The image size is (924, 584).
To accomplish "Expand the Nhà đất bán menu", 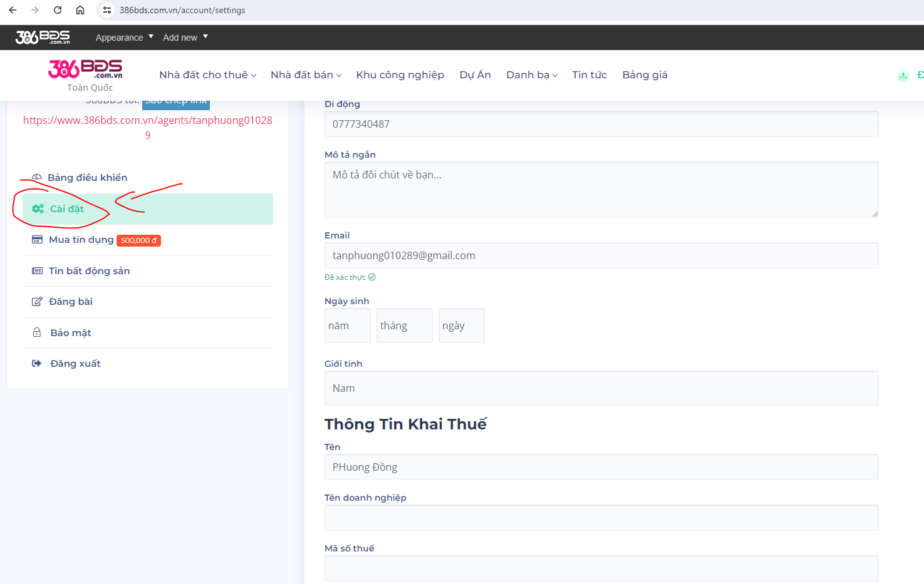I will [x=306, y=74].
